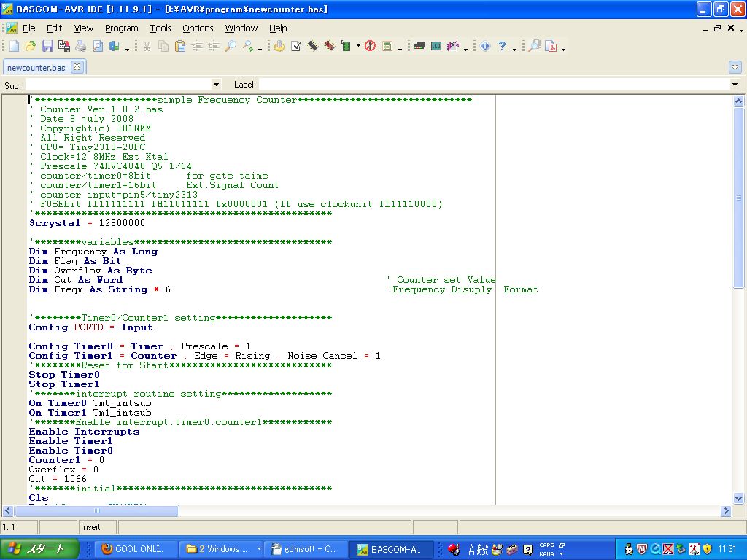Screen dimensions: 747x560
Task: Open the View menu
Action: tap(83, 28)
